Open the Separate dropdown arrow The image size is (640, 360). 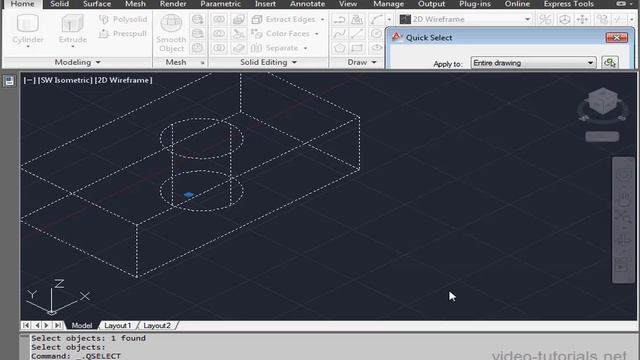(x=305, y=49)
